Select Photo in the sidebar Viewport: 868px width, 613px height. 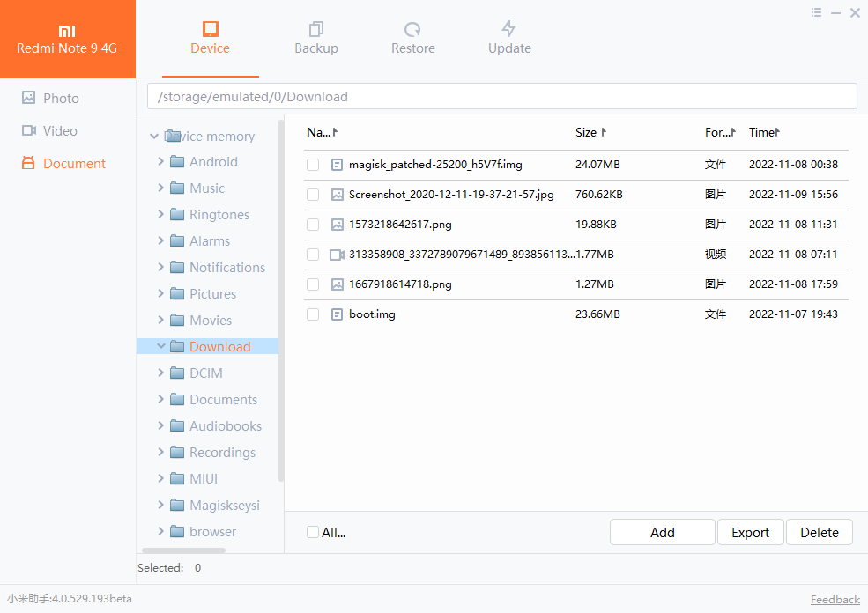pyautogui.click(x=50, y=98)
